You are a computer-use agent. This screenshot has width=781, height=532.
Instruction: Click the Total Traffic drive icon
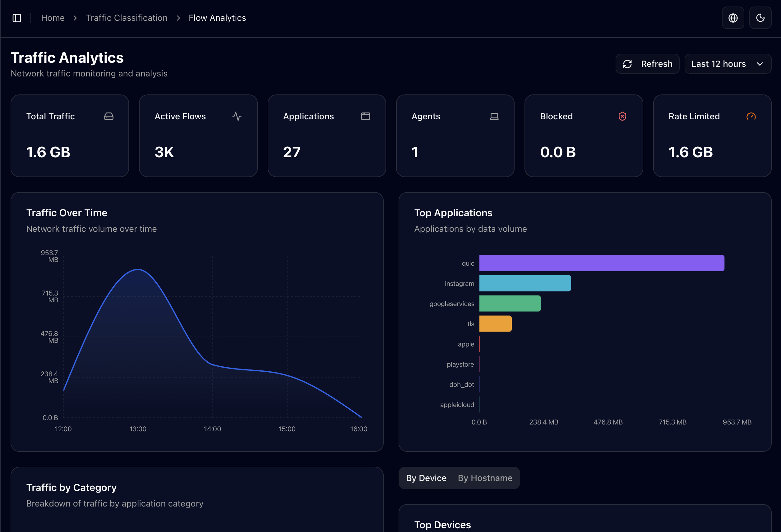[109, 116]
